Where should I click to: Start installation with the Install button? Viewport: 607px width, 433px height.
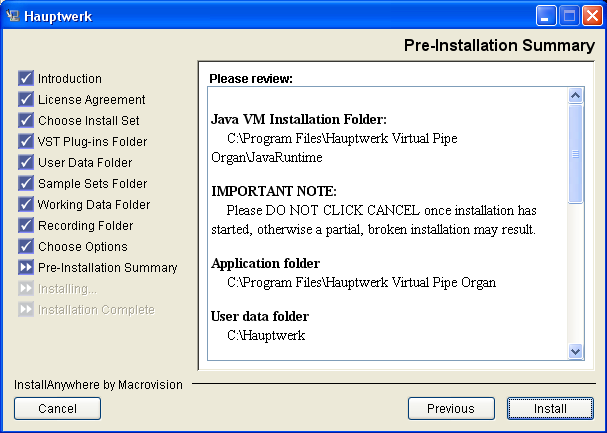coord(550,409)
